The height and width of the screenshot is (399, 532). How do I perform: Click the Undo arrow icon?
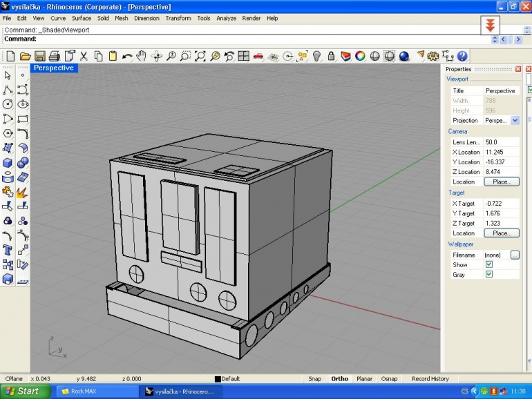(x=127, y=56)
